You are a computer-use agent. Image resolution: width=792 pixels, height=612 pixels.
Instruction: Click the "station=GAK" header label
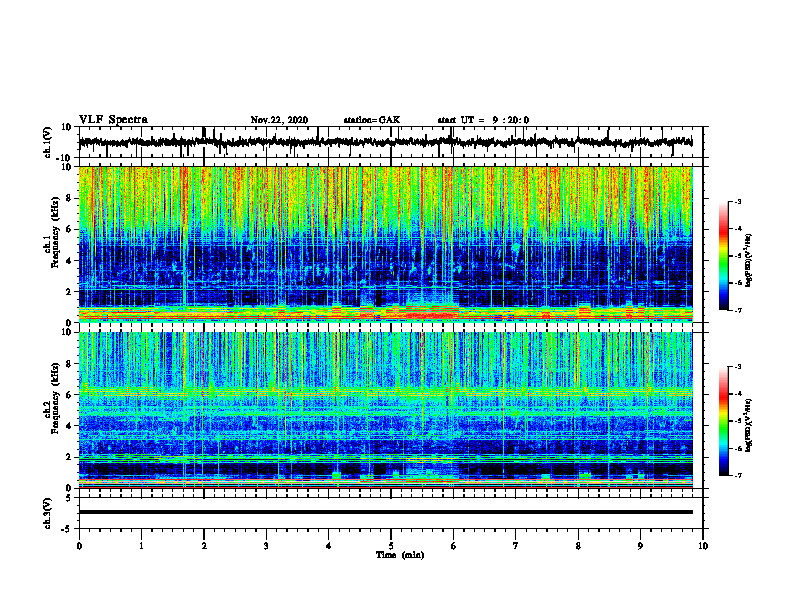(372, 120)
